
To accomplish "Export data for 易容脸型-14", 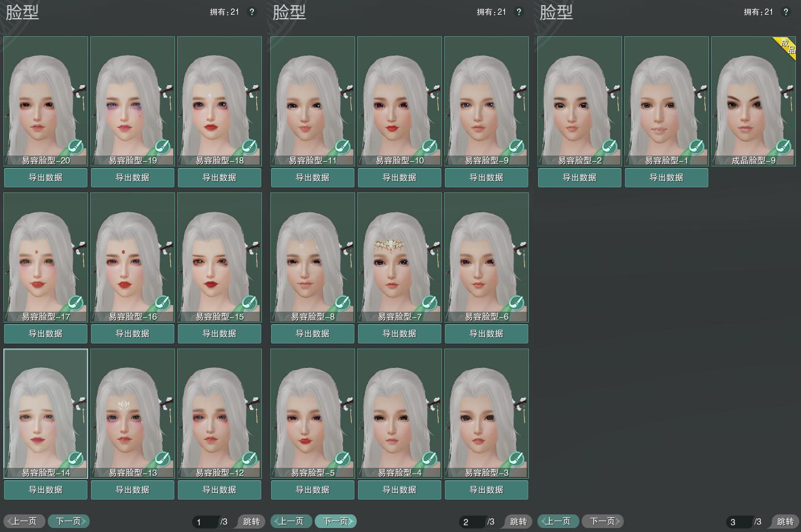I will (x=45, y=490).
